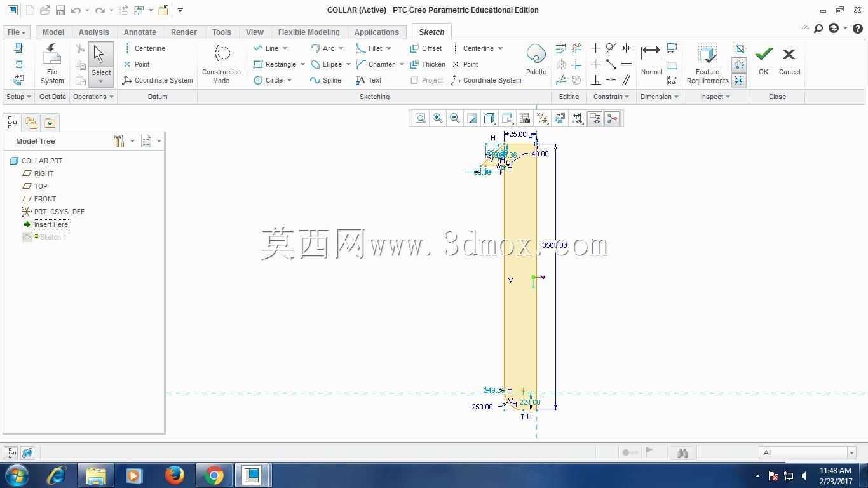This screenshot has width=868, height=488.
Task: Switch to the Applications tab
Action: 377,32
